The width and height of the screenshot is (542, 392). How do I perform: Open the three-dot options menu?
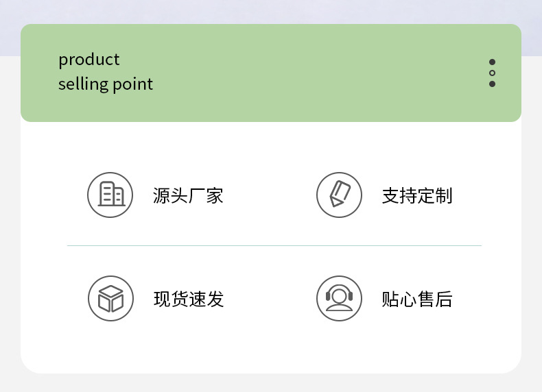492,73
